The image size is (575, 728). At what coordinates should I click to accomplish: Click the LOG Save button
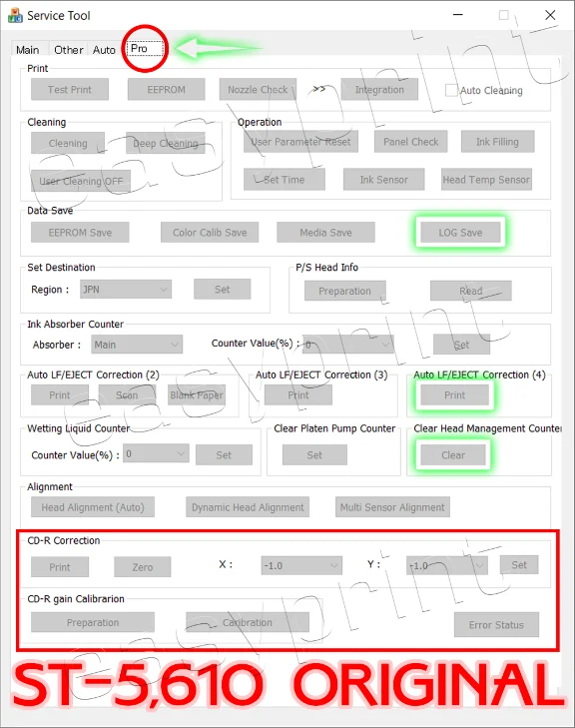coord(460,232)
